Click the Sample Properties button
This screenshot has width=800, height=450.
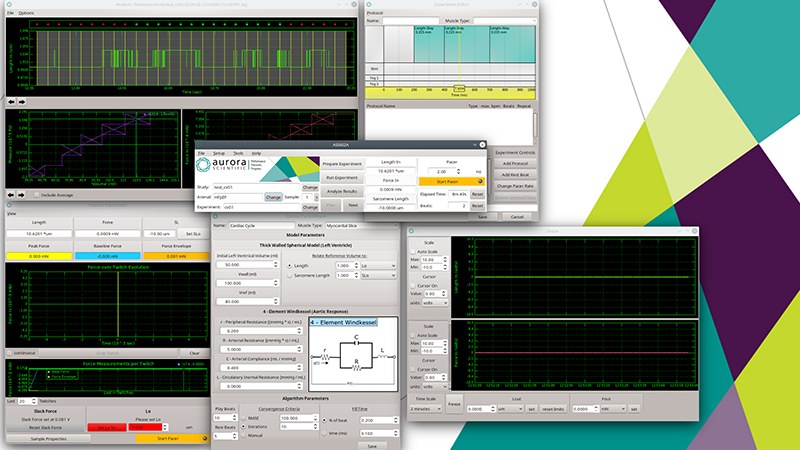point(49,439)
